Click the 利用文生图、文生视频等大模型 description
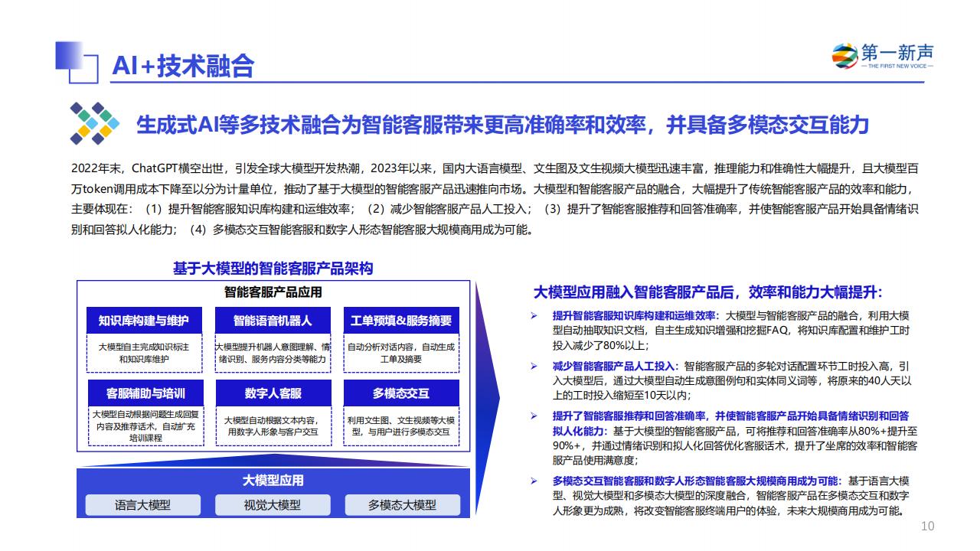980x551 pixels. click(x=401, y=426)
